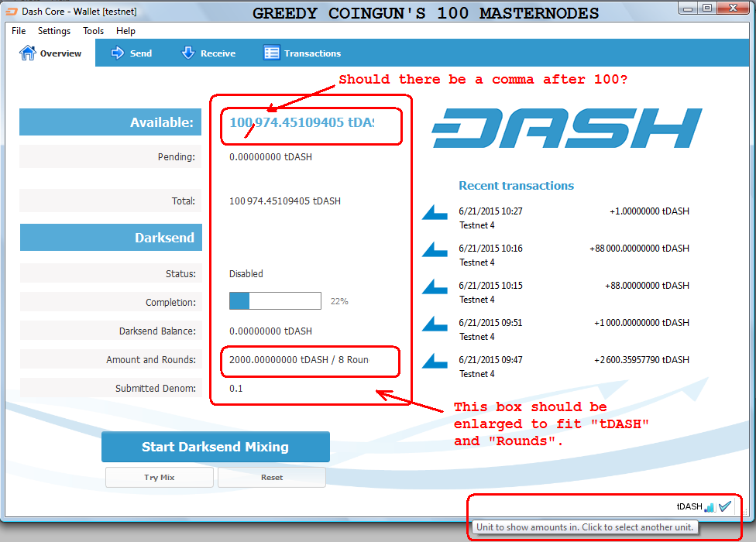756x542 pixels.
Task: Open the tDASH unit selector in status bar
Action: tap(689, 506)
